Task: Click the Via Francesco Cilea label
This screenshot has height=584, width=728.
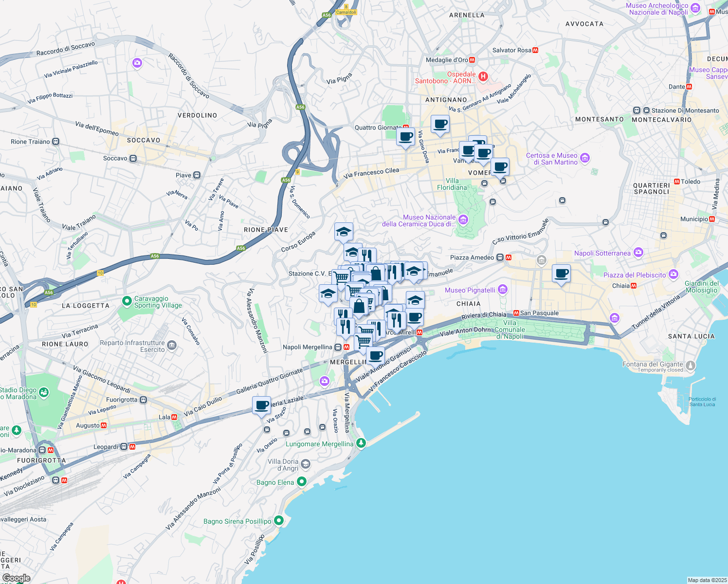Action: click(371, 173)
